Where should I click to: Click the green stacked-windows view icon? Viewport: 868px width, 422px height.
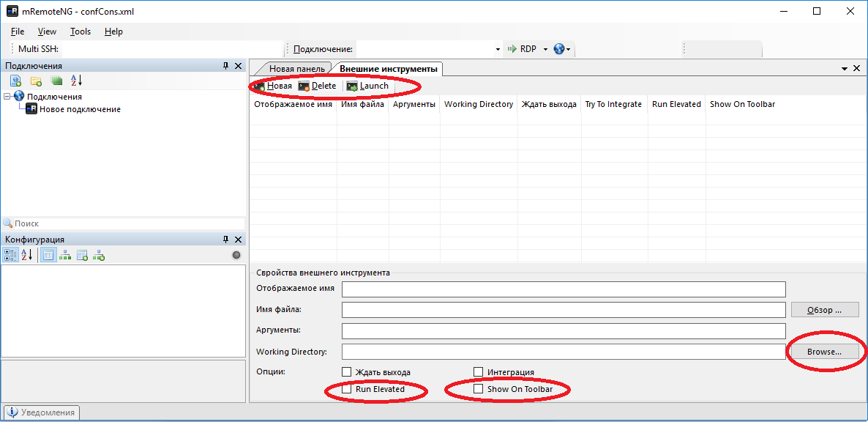56,81
